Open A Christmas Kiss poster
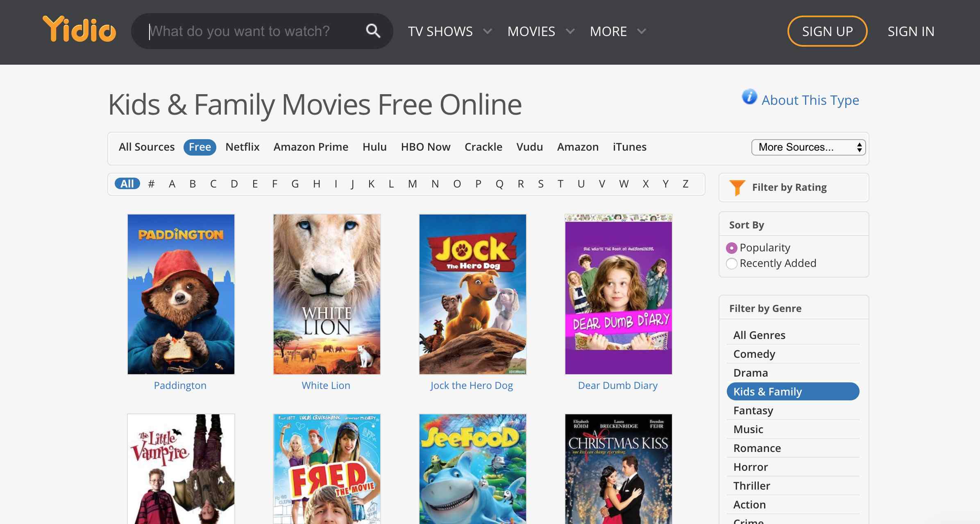The image size is (980, 524). (x=619, y=469)
